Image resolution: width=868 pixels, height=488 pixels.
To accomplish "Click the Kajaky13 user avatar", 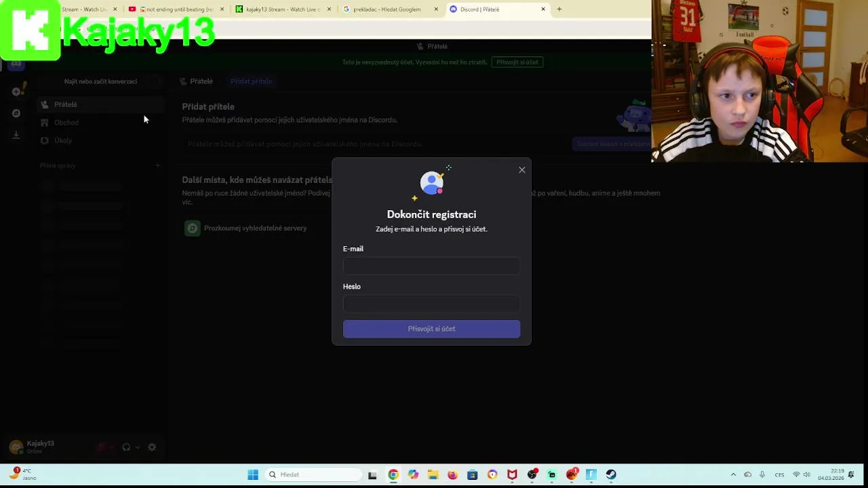I will pos(16,447).
